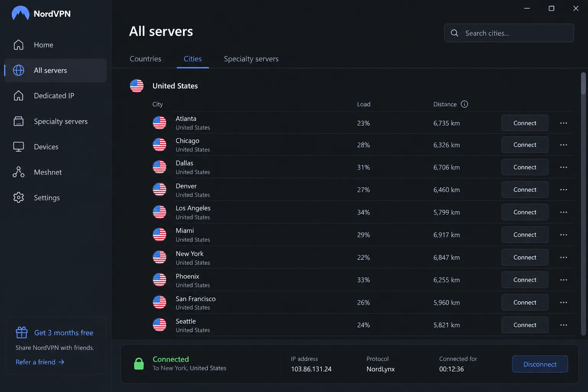Click the United States header flag icon
The height and width of the screenshot is (392, 588).
(x=137, y=86)
